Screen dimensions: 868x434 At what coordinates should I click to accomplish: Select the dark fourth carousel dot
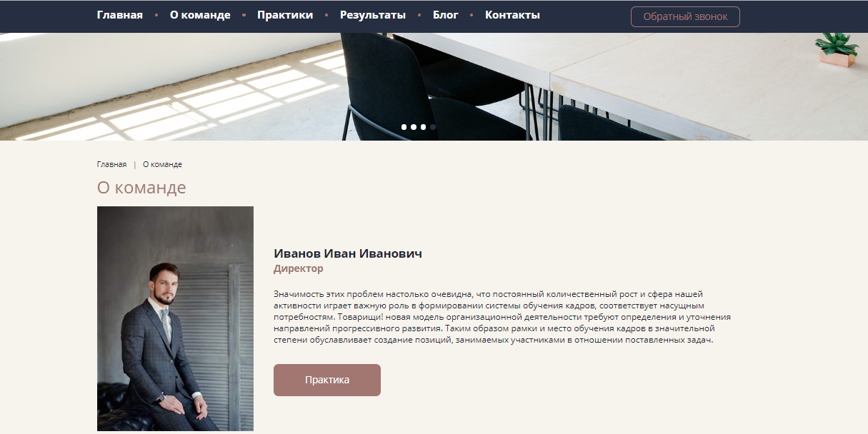click(x=433, y=127)
